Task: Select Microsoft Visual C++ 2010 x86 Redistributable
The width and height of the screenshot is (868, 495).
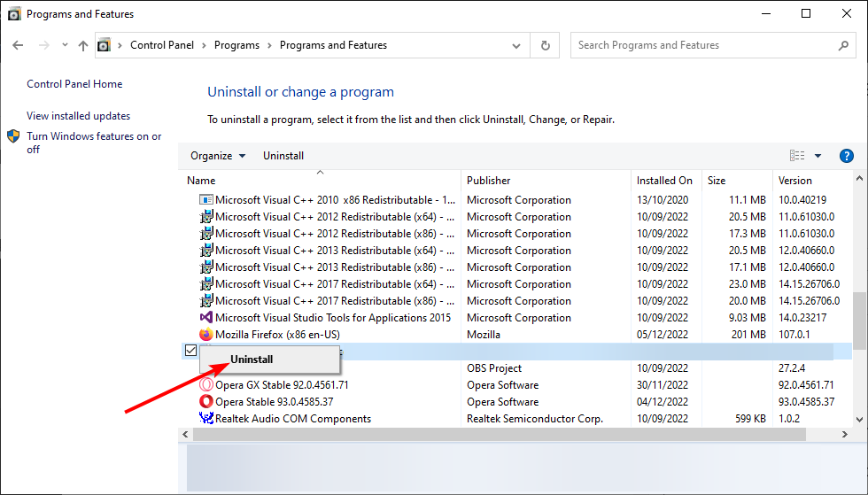Action: coord(336,200)
